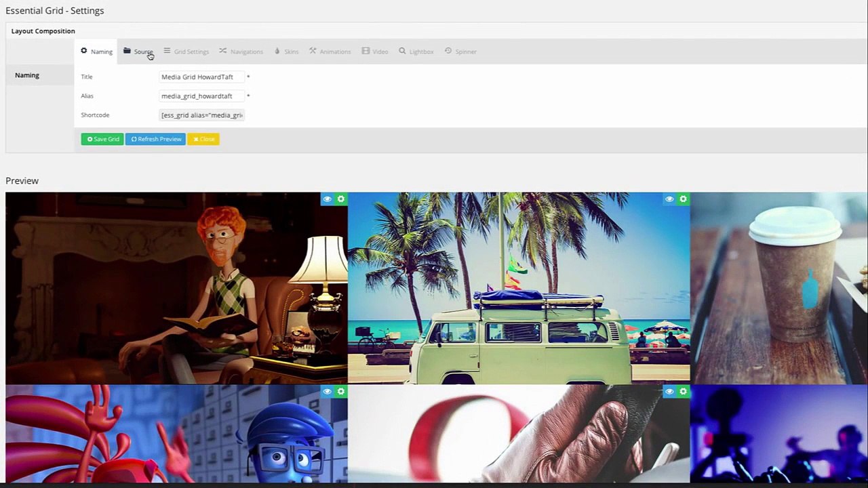
Task: Click the Naming section label in sidebar
Action: (x=27, y=75)
